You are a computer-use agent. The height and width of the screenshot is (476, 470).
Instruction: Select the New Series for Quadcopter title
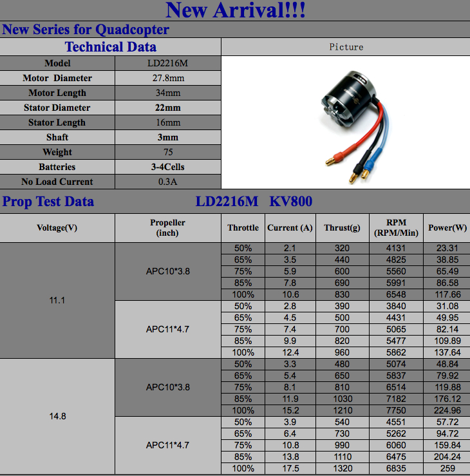(x=86, y=30)
